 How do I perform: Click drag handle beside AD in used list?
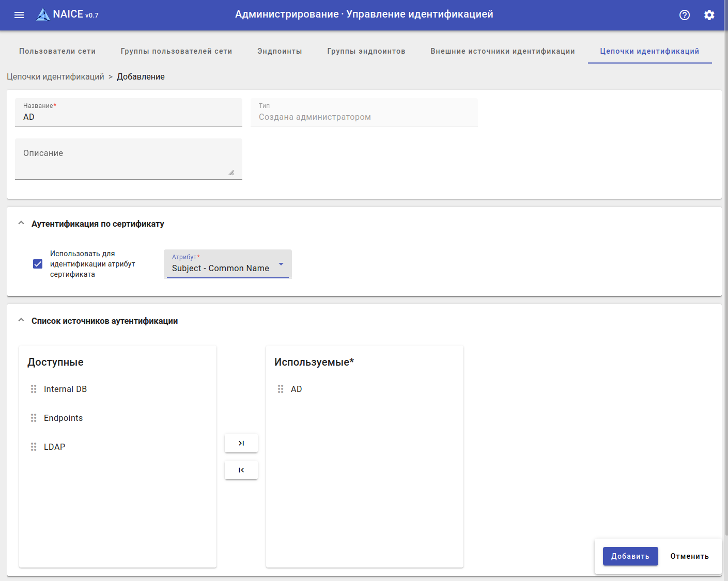(281, 389)
